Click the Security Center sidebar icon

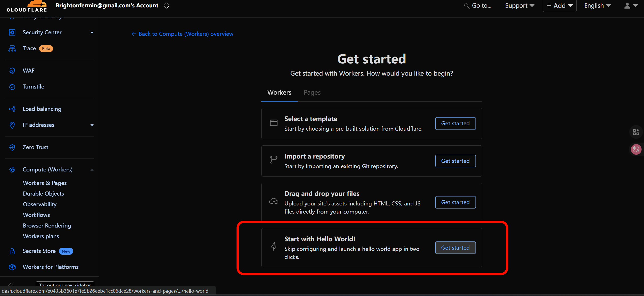click(12, 32)
